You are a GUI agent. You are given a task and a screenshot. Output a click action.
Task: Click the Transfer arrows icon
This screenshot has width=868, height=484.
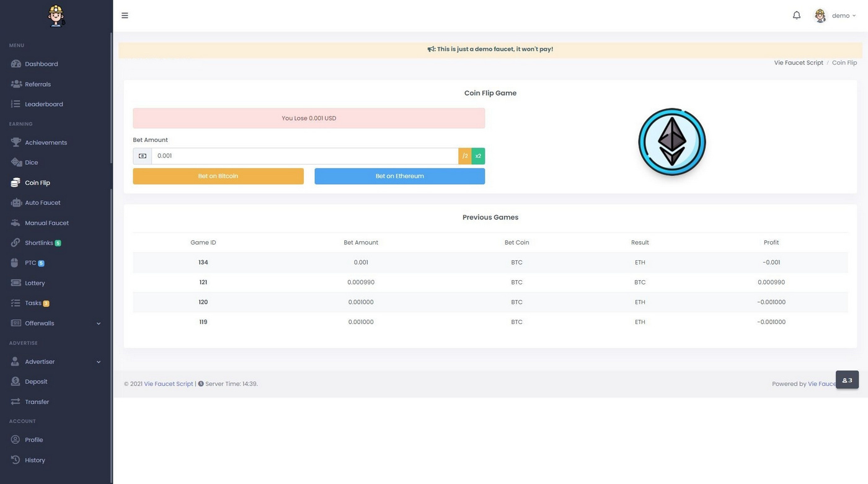tap(15, 402)
